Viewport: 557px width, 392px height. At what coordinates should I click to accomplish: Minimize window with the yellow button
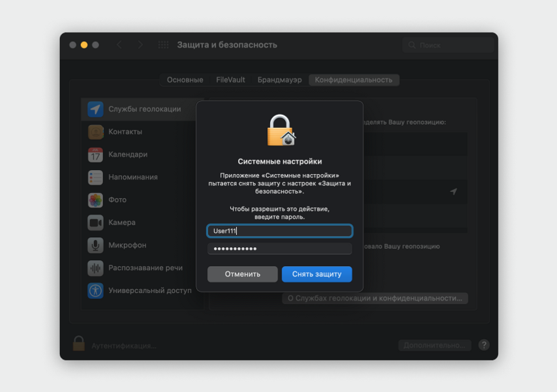coord(84,45)
